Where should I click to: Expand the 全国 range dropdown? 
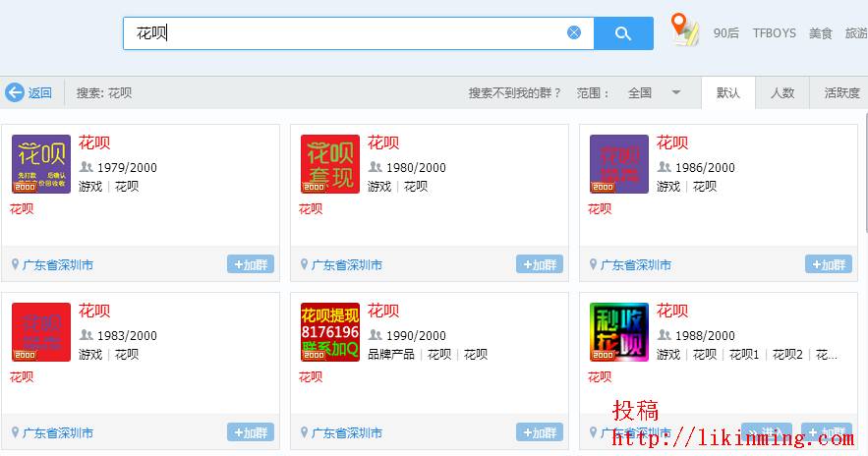(x=675, y=92)
